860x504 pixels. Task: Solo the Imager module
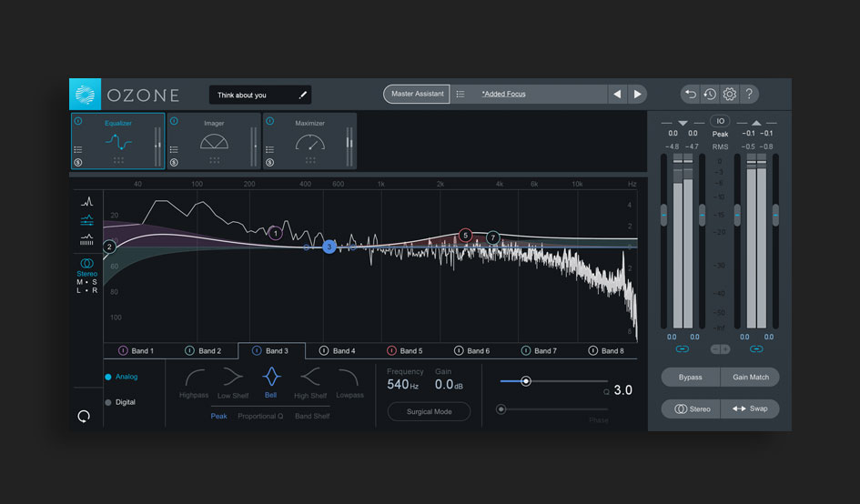pyautogui.click(x=174, y=162)
